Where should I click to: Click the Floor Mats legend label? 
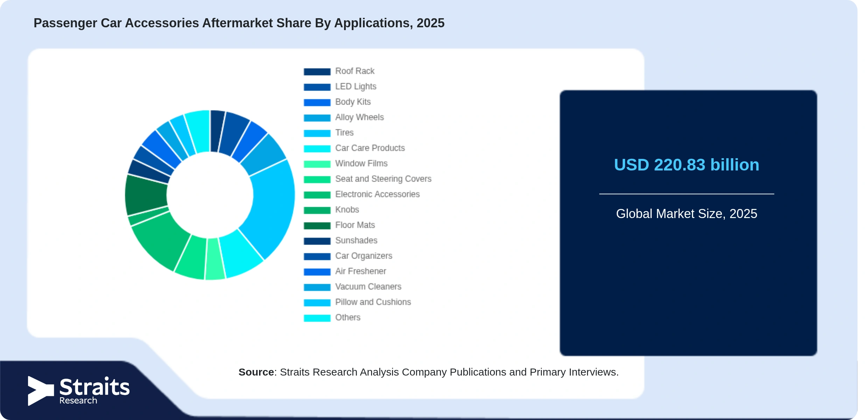click(355, 225)
